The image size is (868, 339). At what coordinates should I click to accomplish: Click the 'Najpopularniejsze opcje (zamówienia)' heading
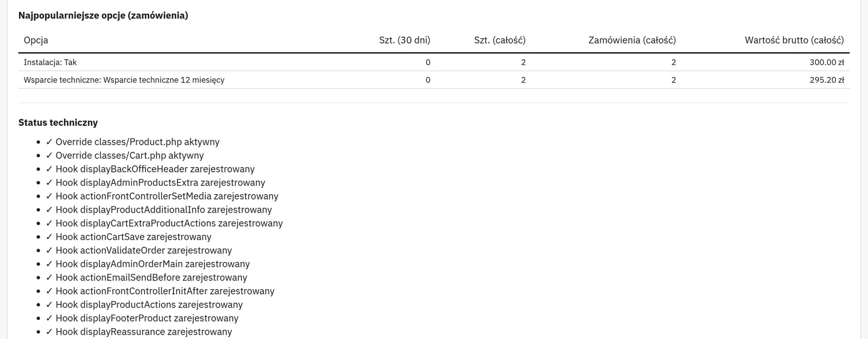pyautogui.click(x=103, y=16)
